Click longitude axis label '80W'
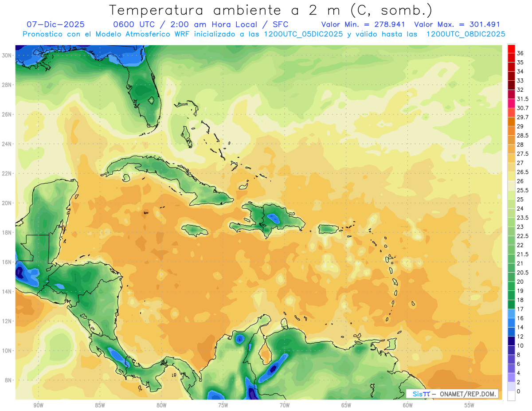The height and width of the screenshot is (411, 532). coord(161,405)
